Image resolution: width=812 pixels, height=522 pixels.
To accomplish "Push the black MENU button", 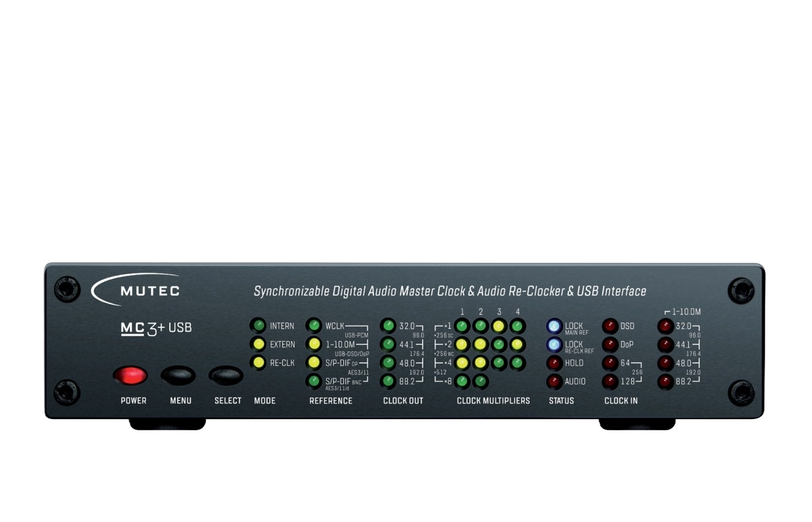I will click(178, 375).
